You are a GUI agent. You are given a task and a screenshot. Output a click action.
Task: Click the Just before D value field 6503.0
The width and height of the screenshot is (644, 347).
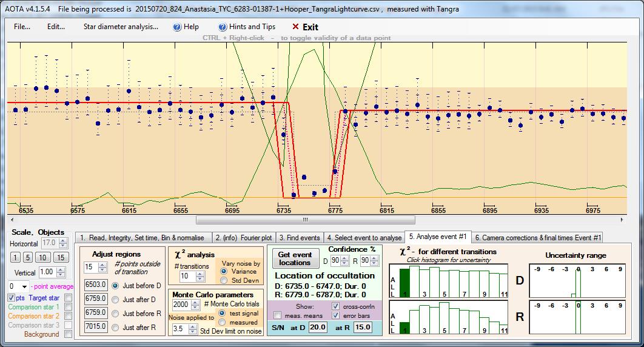pos(96,285)
